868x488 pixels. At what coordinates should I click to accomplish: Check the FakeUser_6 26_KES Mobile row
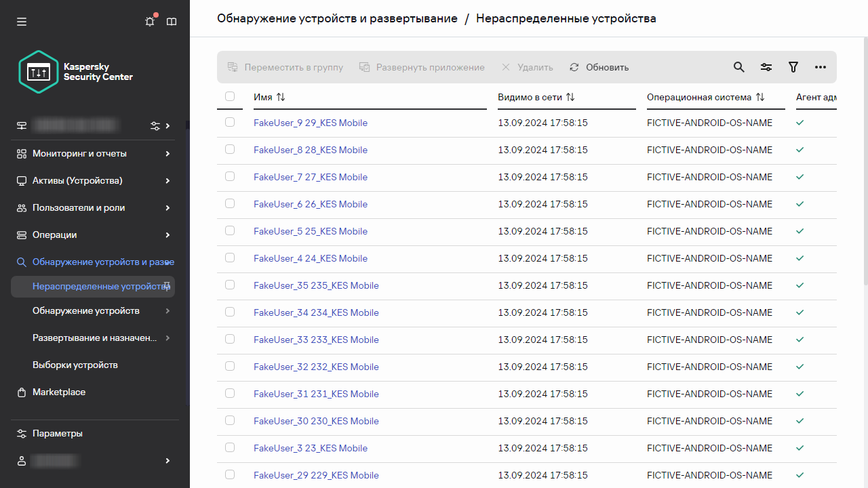pos(230,203)
